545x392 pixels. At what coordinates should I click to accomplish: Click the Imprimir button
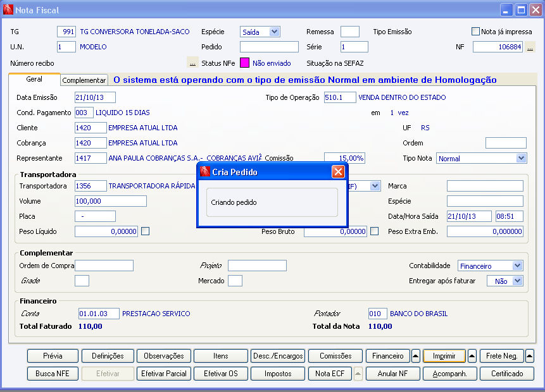click(x=444, y=356)
